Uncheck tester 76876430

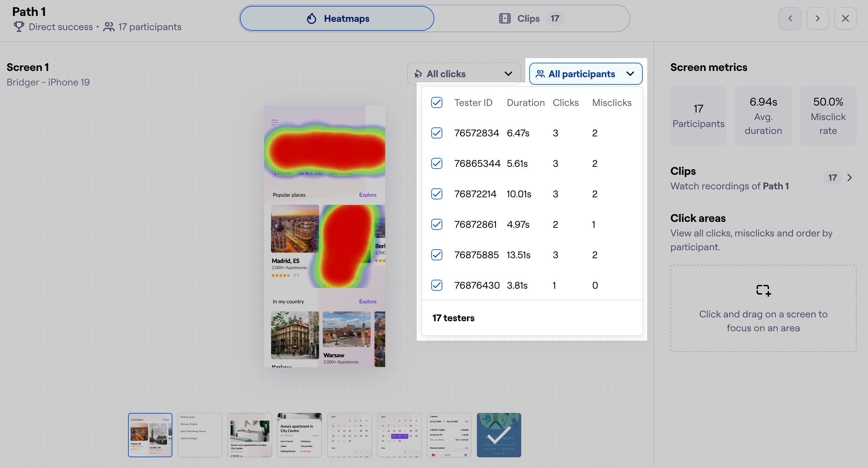click(437, 285)
